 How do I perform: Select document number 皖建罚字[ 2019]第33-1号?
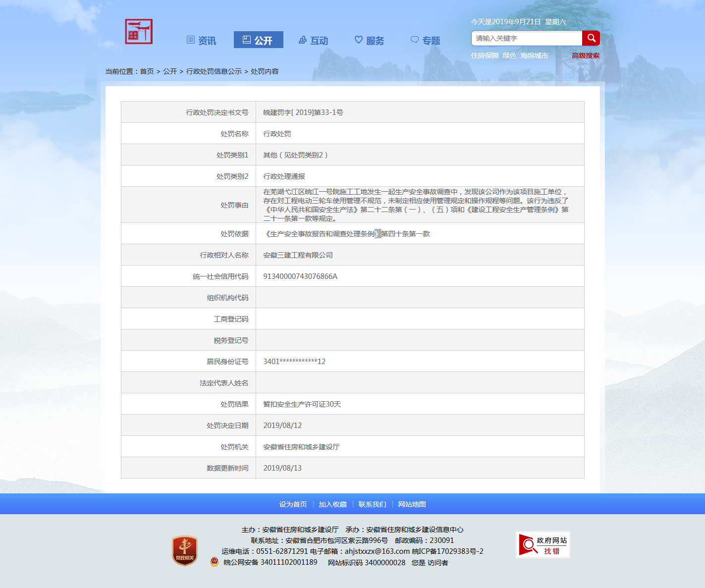pyautogui.click(x=303, y=112)
